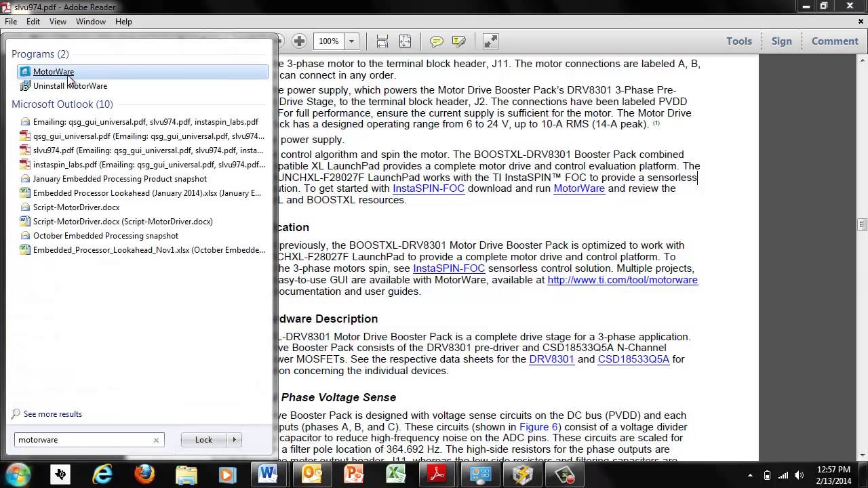
Task: Switch to Microsoft Word in taskbar
Action: pyautogui.click(x=270, y=474)
